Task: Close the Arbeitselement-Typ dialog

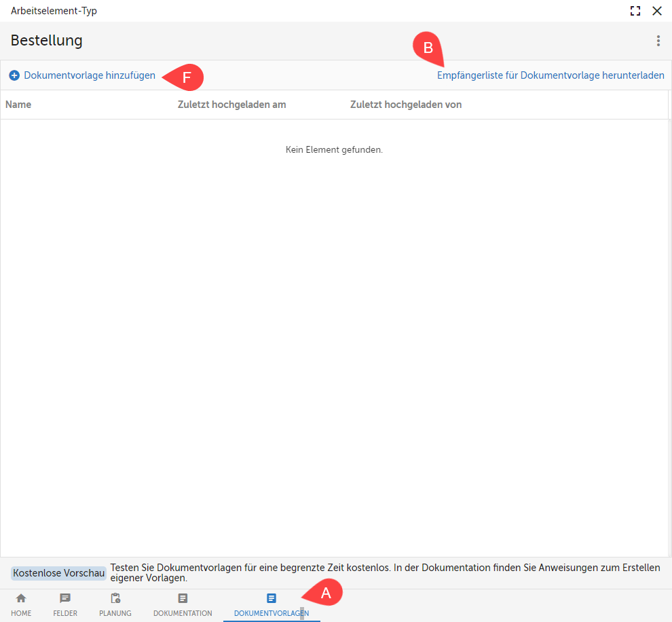Action: tap(656, 11)
